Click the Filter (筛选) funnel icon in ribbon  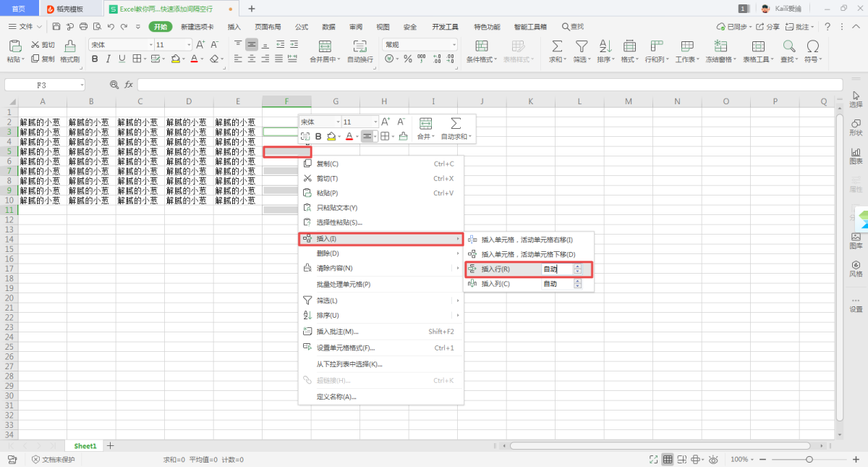[x=581, y=46]
